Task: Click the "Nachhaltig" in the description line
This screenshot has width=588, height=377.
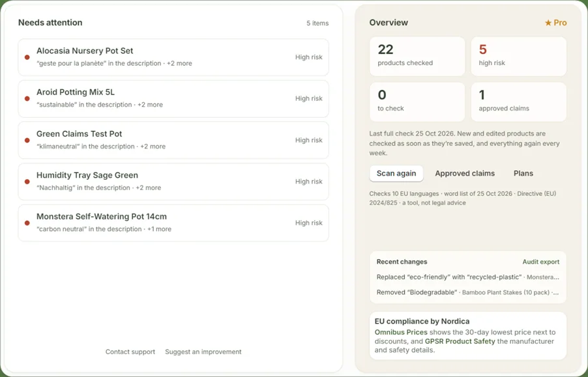Action: tap(98, 188)
